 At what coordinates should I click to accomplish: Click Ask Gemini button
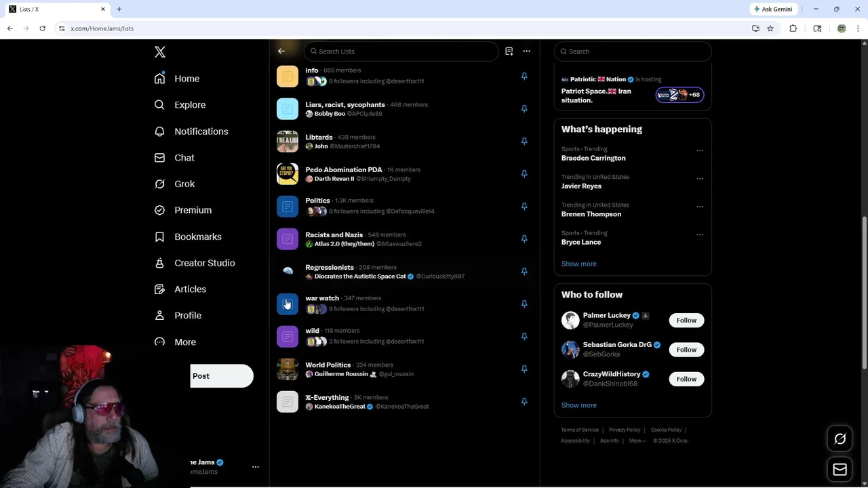(x=772, y=9)
